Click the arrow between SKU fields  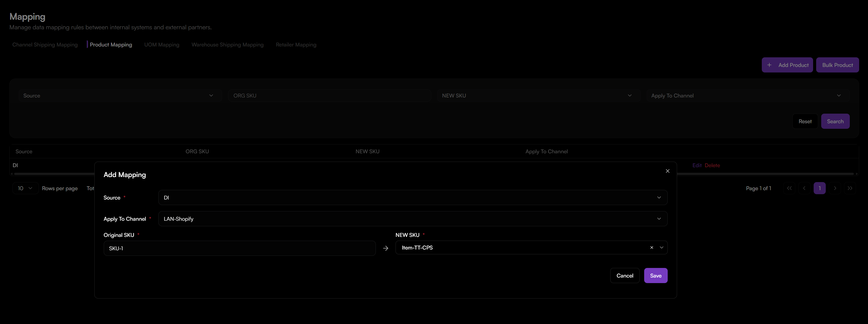385,248
